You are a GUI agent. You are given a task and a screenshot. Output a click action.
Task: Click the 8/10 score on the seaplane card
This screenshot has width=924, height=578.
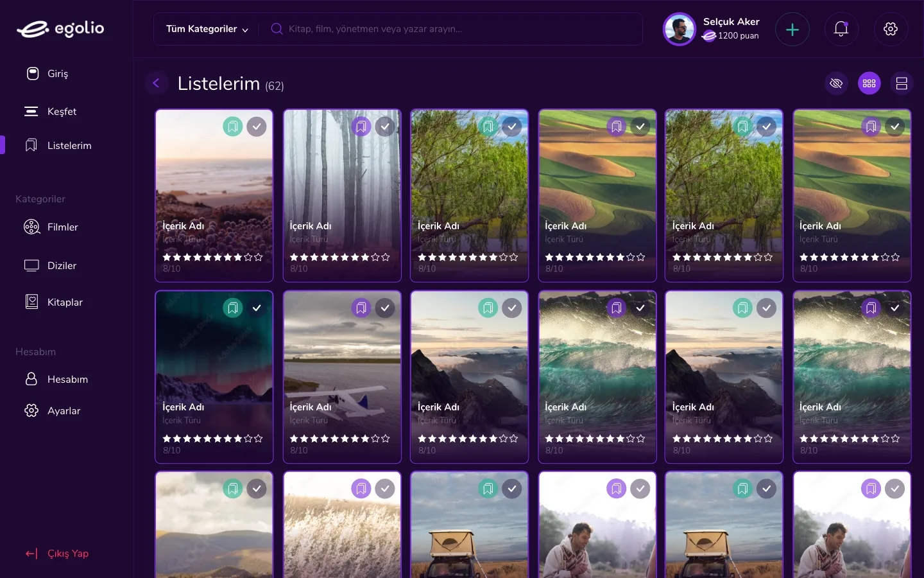[x=299, y=451]
